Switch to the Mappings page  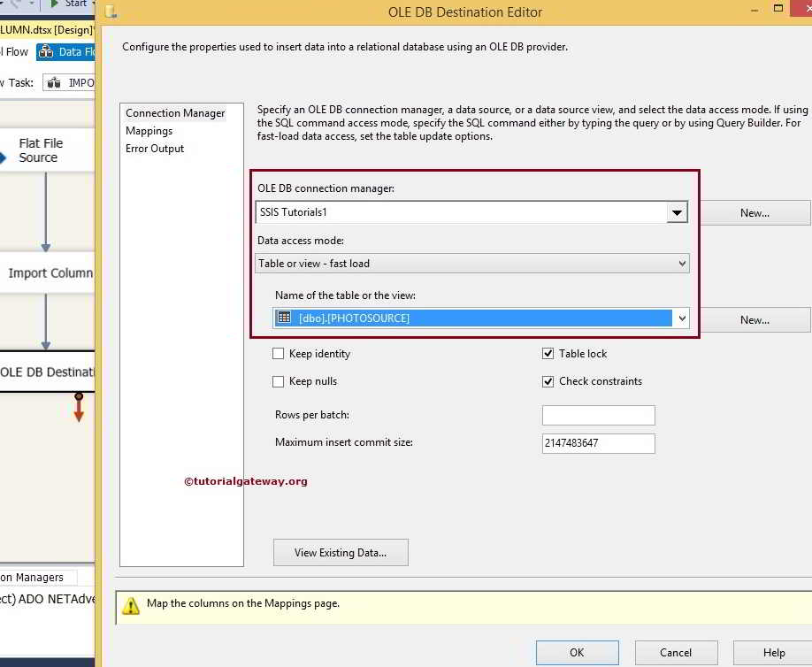(149, 130)
